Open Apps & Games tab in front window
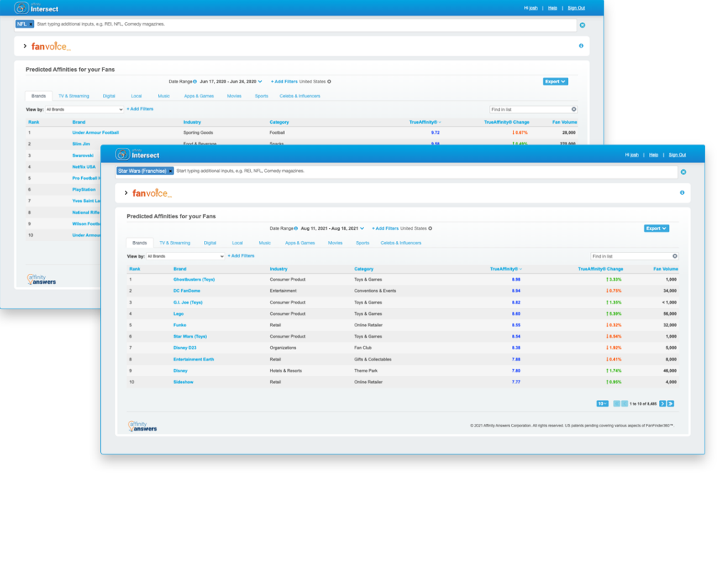The height and width of the screenshot is (561, 728). tap(300, 243)
